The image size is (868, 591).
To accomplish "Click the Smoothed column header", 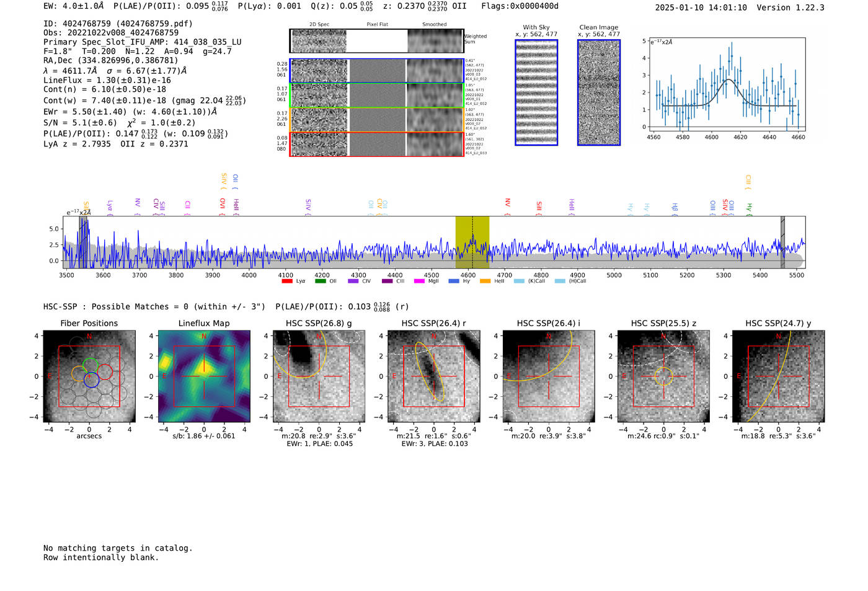I will pyautogui.click(x=435, y=25).
